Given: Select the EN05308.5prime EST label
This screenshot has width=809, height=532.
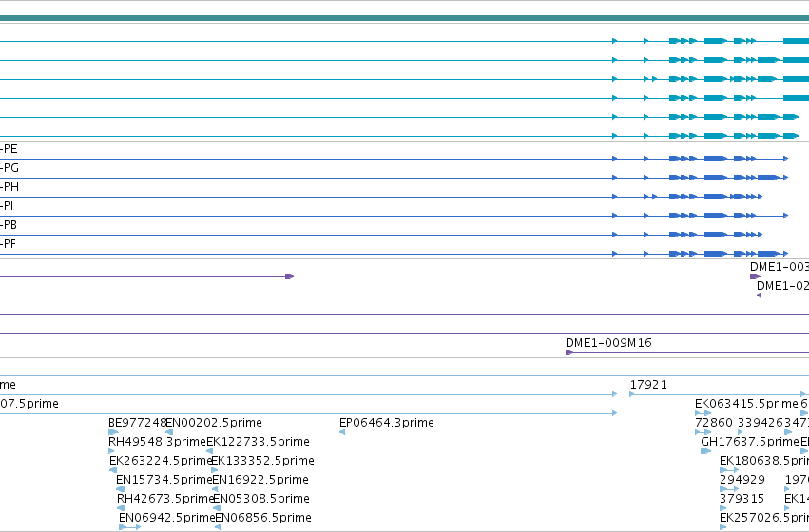Looking at the screenshot, I should point(261,499).
